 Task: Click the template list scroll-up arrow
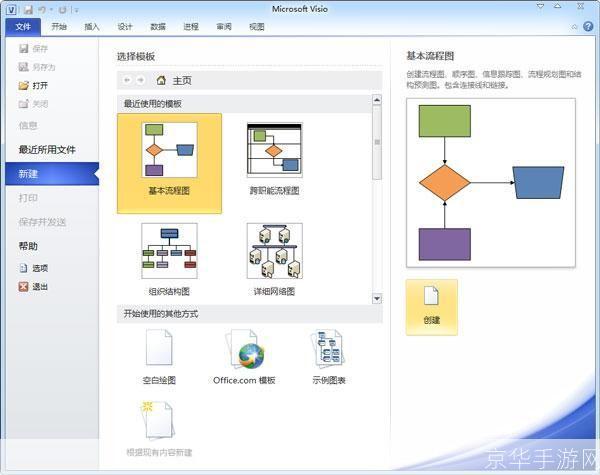point(377,100)
